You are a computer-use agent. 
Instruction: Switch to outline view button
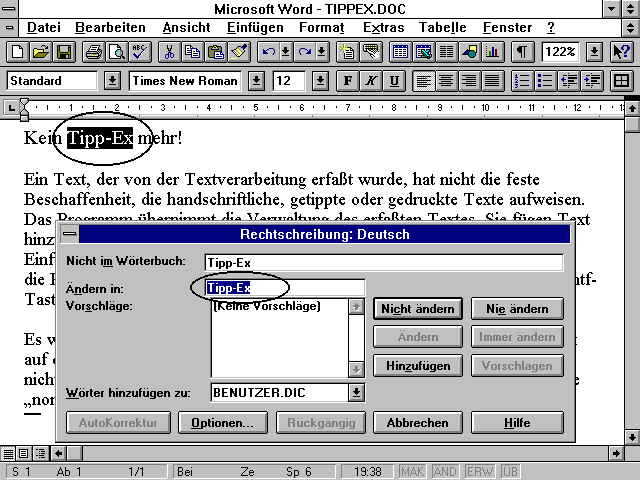click(41, 453)
